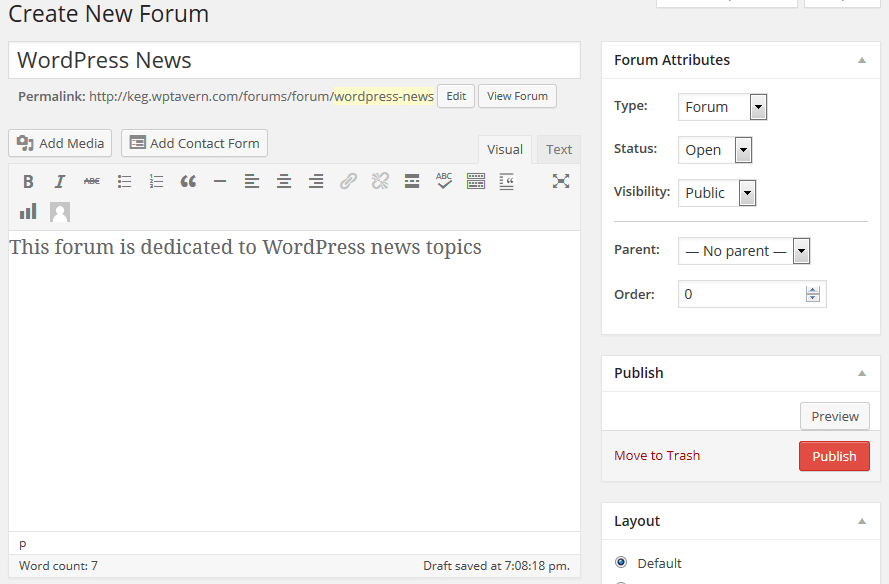The width and height of the screenshot is (889, 584).
Task: Click the strikethrough icon
Action: (x=92, y=181)
